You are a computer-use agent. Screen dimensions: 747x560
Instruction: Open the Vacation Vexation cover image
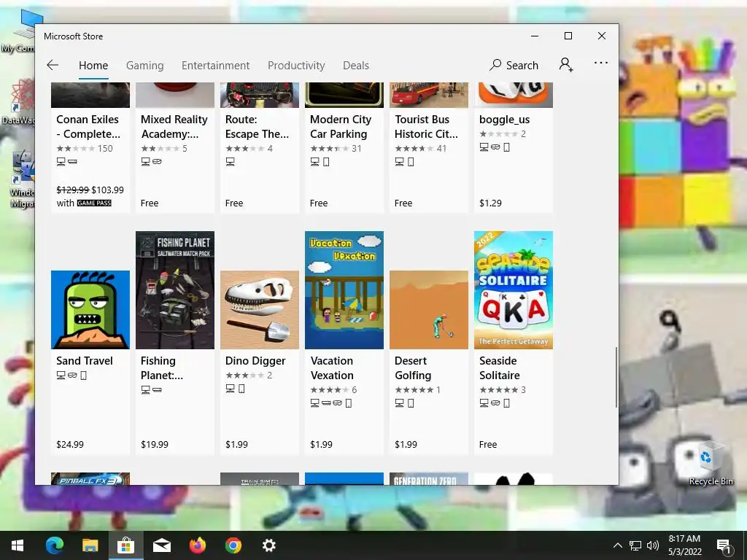(344, 290)
